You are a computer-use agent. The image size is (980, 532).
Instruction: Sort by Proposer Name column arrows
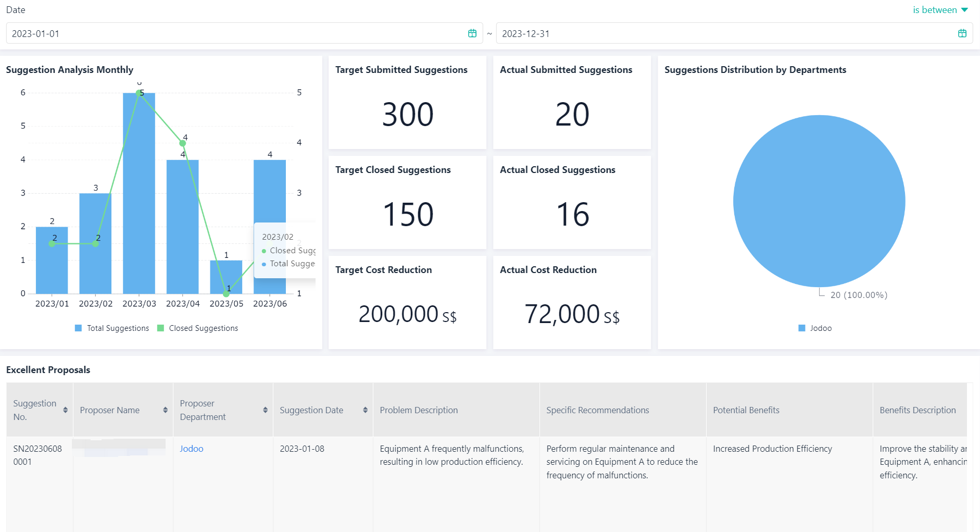tap(165, 410)
